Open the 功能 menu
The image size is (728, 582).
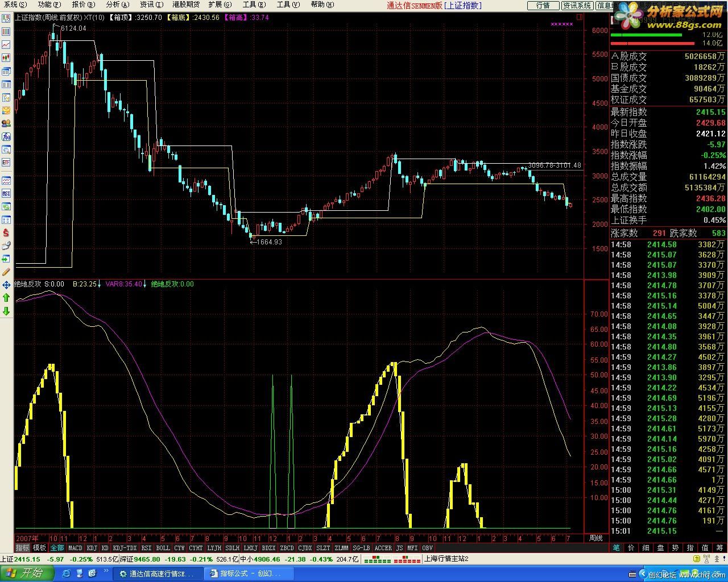[x=49, y=5]
